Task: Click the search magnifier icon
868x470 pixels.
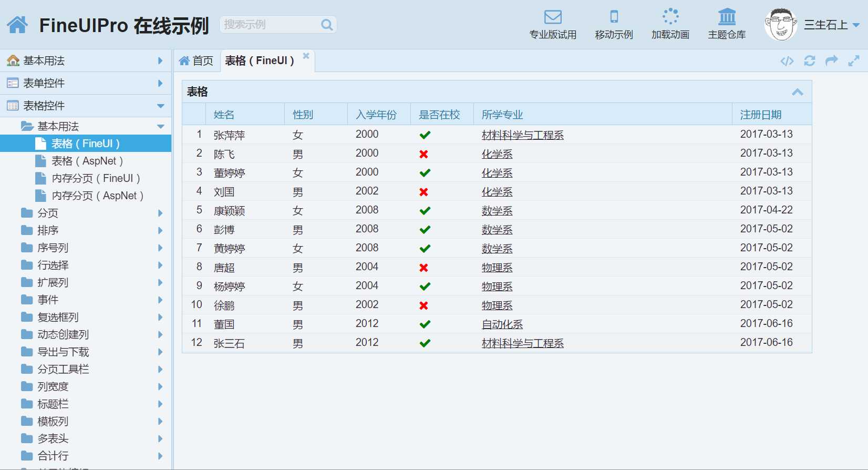Action: point(327,25)
